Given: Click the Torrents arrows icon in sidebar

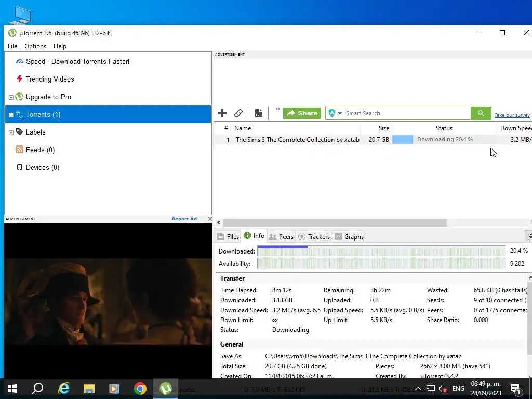Looking at the screenshot, I should pyautogui.click(x=19, y=114).
